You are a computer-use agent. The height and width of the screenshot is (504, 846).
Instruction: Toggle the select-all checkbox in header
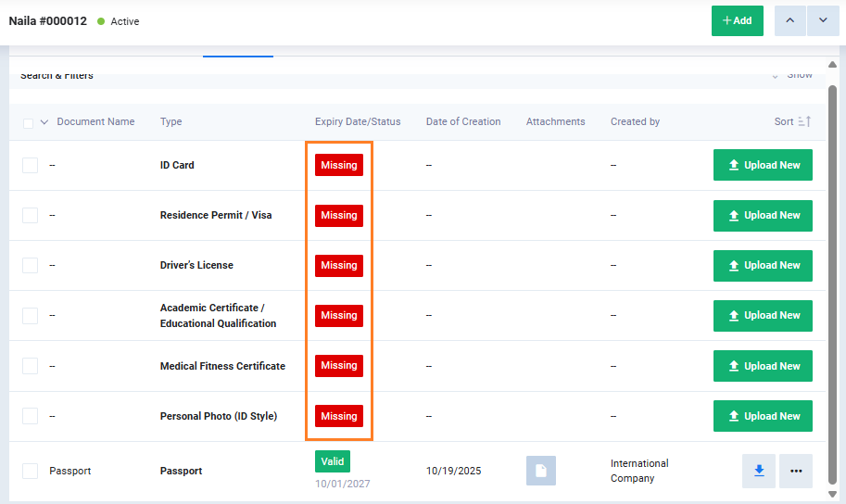click(28, 122)
